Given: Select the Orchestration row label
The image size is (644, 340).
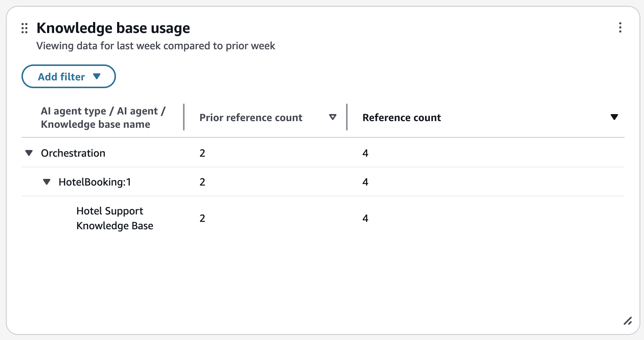Looking at the screenshot, I should tap(73, 153).
